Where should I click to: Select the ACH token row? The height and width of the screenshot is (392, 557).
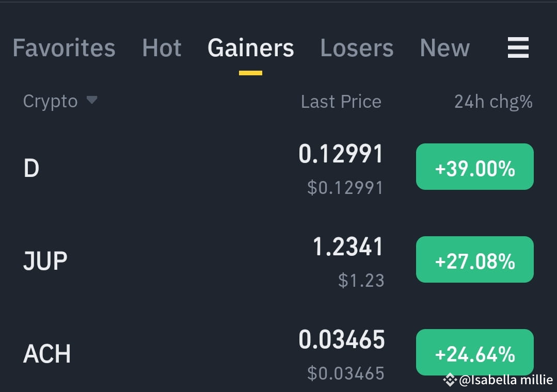(46, 353)
